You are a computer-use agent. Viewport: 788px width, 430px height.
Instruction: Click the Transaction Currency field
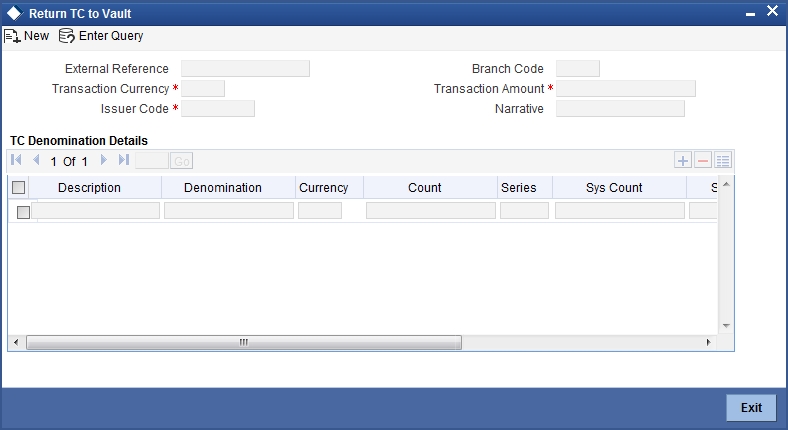pyautogui.click(x=203, y=88)
